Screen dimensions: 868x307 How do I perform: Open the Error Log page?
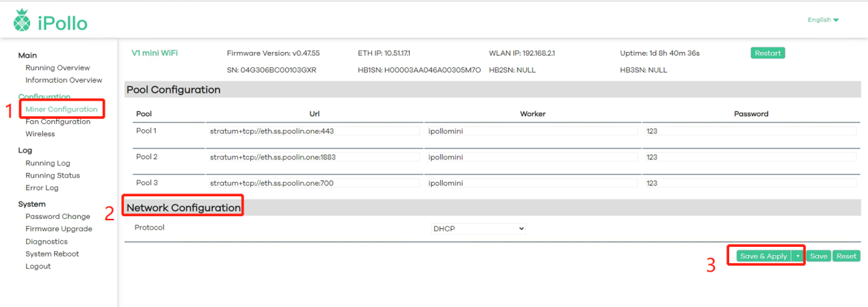[42, 187]
